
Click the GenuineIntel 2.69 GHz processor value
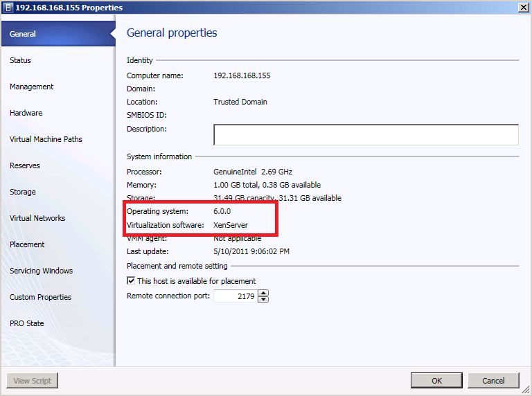coord(253,172)
